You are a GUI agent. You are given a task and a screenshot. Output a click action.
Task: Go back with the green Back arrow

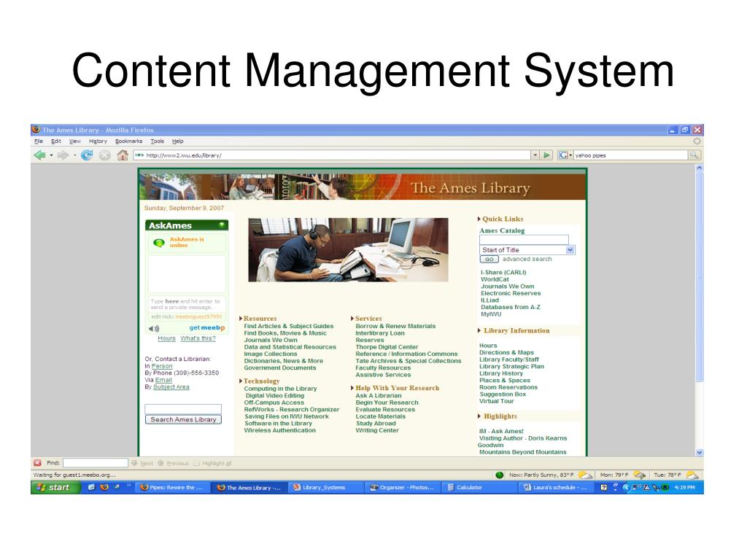(40, 155)
